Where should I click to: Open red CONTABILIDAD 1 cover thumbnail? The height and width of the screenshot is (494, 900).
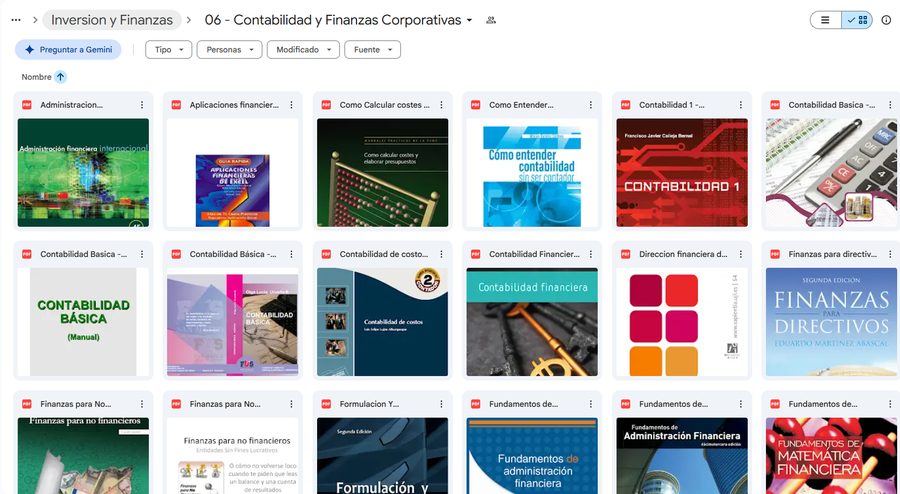pyautogui.click(x=682, y=173)
